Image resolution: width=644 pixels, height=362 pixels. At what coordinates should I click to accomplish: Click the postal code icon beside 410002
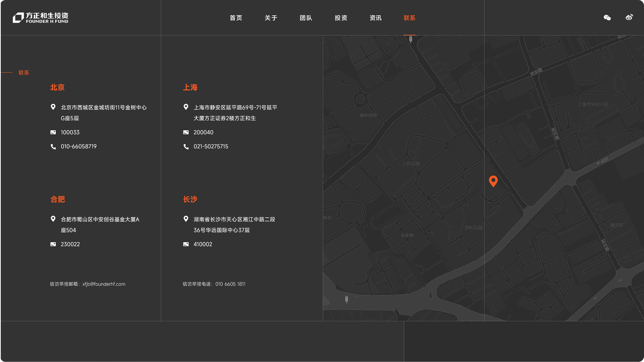186,244
